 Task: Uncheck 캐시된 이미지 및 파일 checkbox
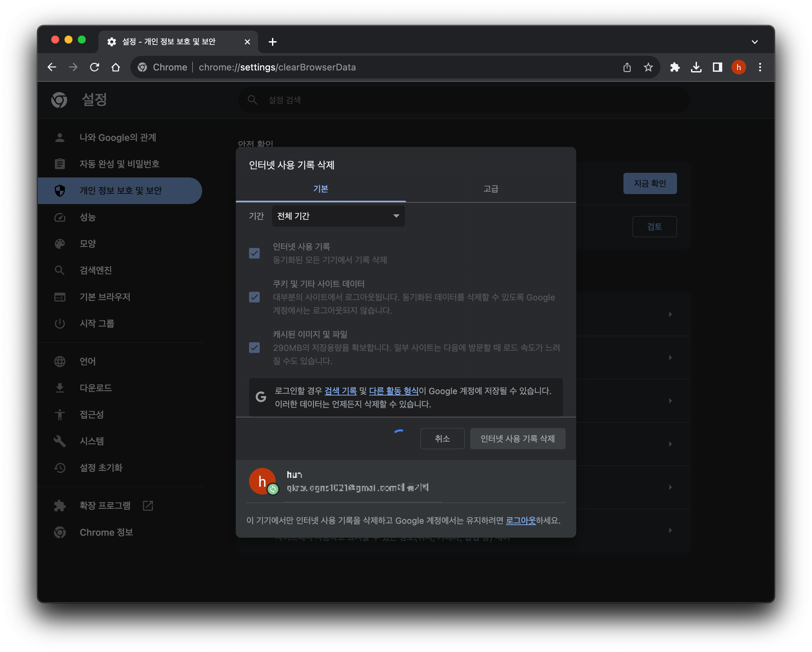(254, 348)
